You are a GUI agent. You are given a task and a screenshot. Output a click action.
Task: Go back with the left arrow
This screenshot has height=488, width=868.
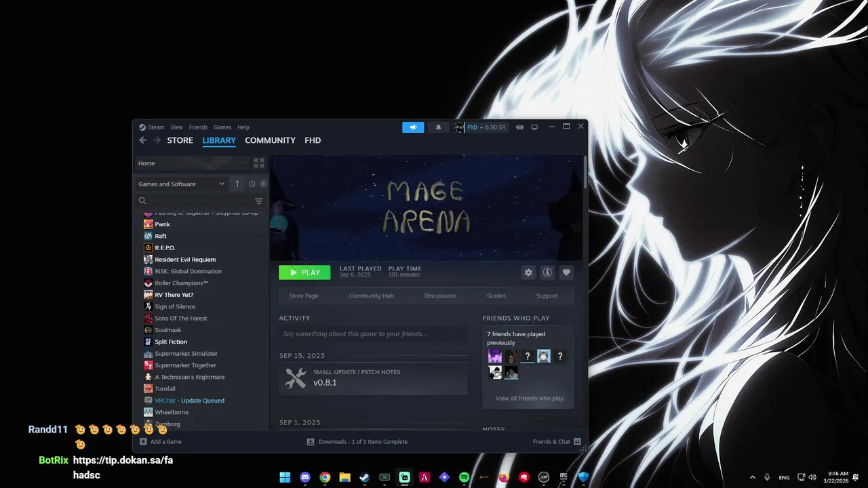click(142, 140)
